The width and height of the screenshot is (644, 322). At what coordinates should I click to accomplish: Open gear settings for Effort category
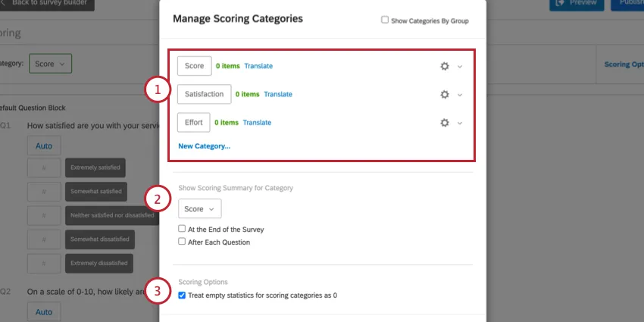445,123
